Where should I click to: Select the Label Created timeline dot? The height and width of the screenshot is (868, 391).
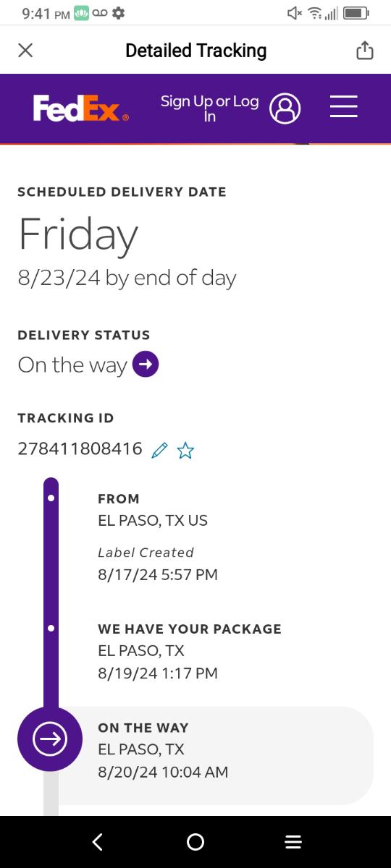point(51,498)
